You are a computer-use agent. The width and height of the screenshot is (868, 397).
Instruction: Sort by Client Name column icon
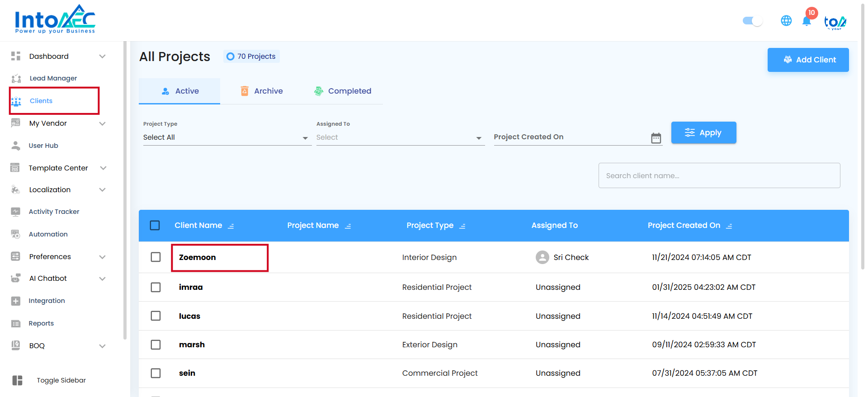231,226
